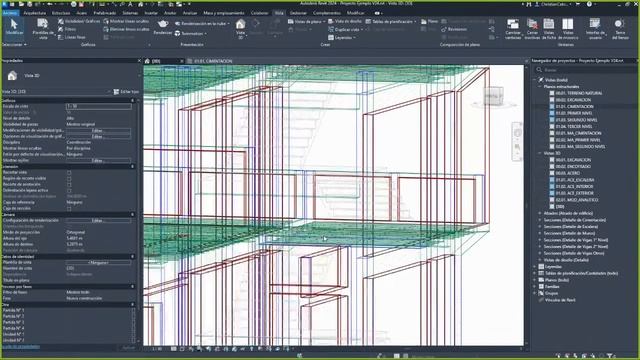The height and width of the screenshot is (360, 640).
Task: Open the Arquitectura ribbon tab
Action: (35, 13)
